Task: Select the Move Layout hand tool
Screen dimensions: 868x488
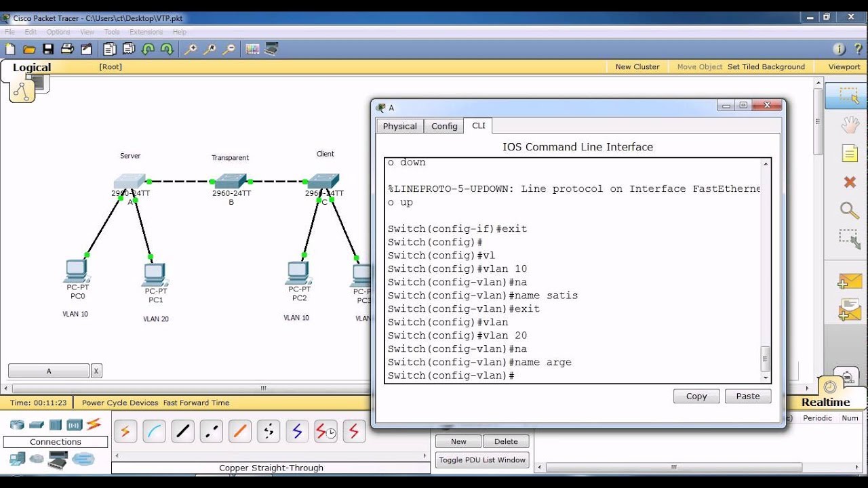Action: coord(850,125)
